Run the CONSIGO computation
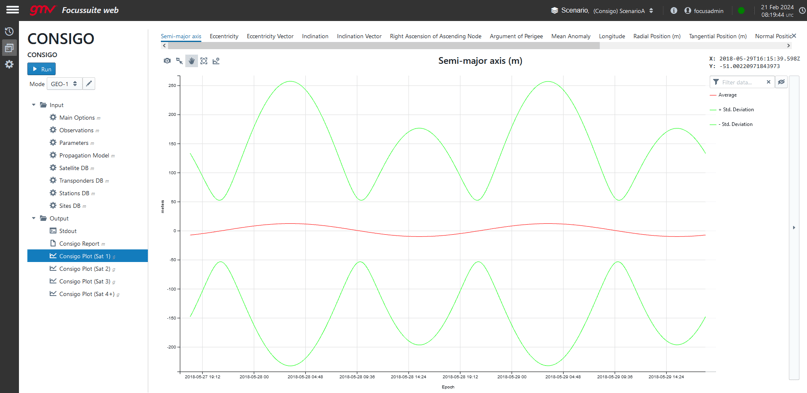Viewport: 807px width, 393px height. pyautogui.click(x=41, y=69)
